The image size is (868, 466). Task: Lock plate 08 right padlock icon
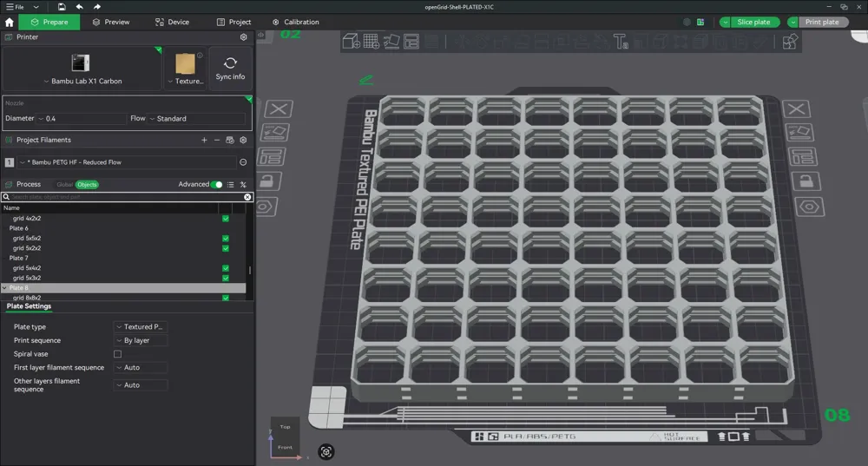806,181
